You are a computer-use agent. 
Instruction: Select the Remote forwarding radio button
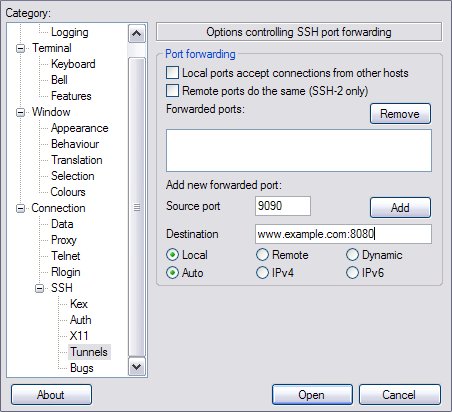tap(262, 255)
